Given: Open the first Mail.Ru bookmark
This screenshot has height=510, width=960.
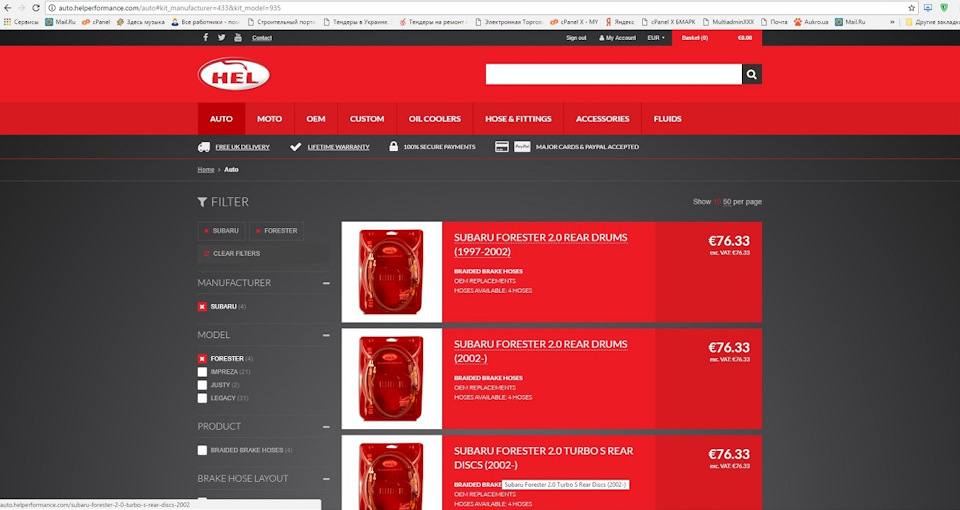Looking at the screenshot, I should 60,21.
